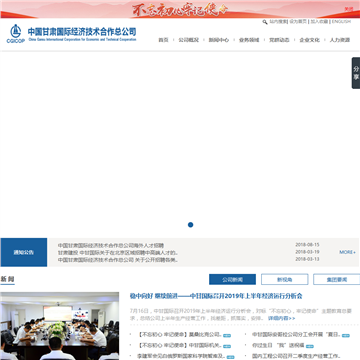Click the new badge beside 你过生日 item

pos(310,346)
